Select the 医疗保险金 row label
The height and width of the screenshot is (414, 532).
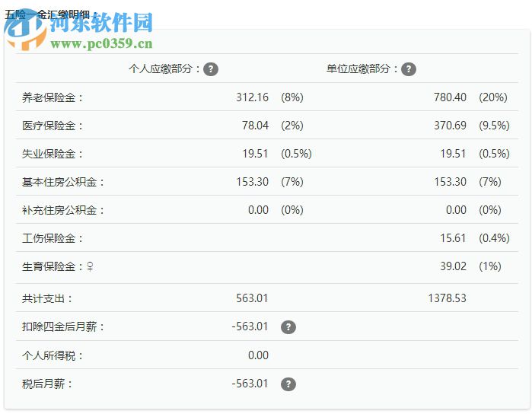[x=53, y=126]
